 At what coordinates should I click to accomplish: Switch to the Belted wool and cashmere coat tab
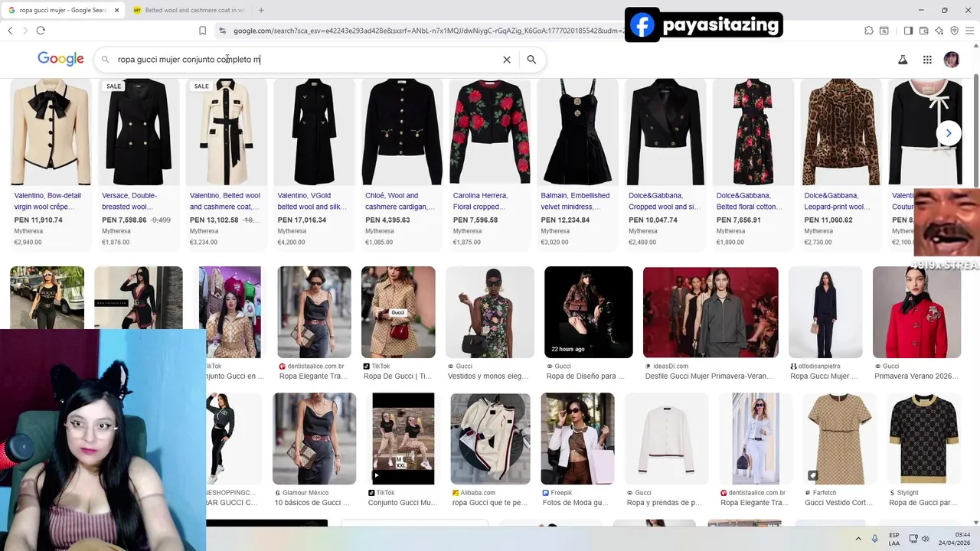click(188, 10)
